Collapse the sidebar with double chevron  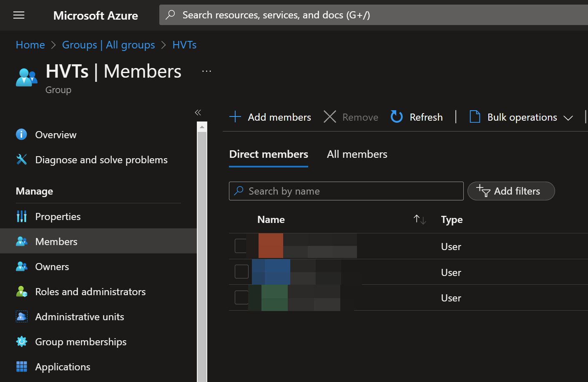(198, 112)
